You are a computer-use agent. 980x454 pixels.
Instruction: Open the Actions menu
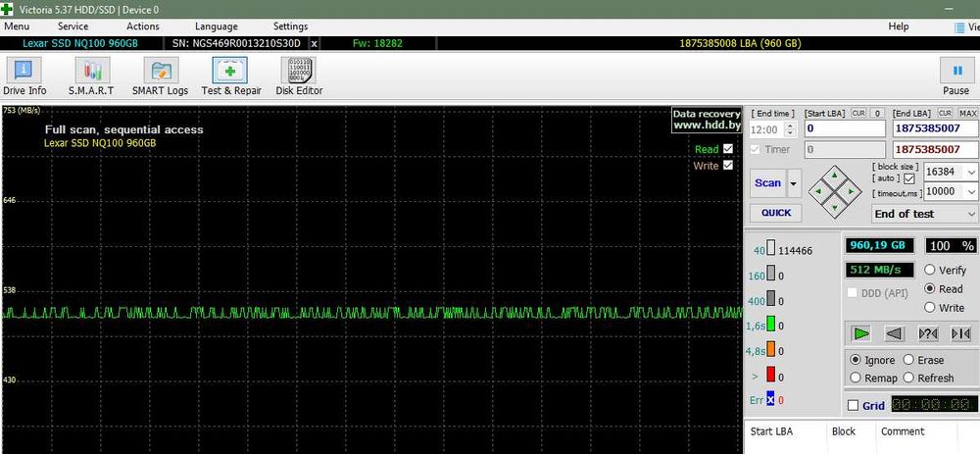[142, 26]
